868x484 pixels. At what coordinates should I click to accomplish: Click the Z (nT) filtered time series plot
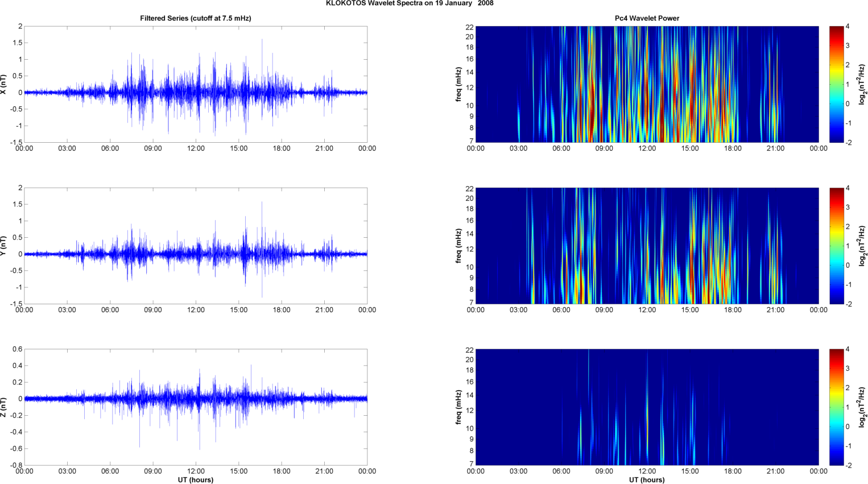point(195,407)
